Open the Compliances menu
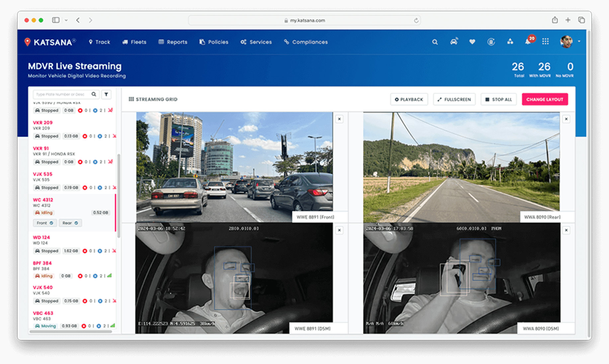Viewport: 609px width, 364px height. pos(306,42)
